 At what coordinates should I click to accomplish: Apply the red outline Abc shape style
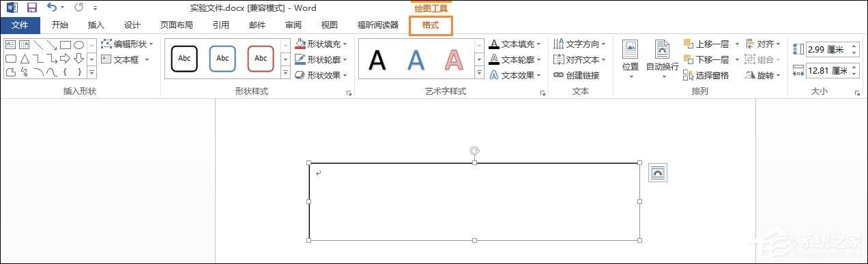(261, 59)
